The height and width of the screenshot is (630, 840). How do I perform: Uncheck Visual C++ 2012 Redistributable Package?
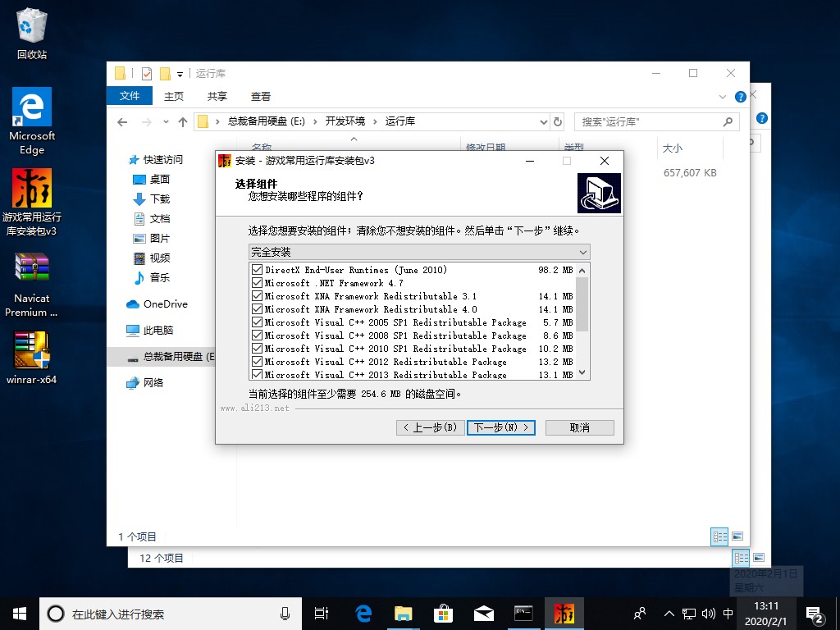tap(257, 362)
